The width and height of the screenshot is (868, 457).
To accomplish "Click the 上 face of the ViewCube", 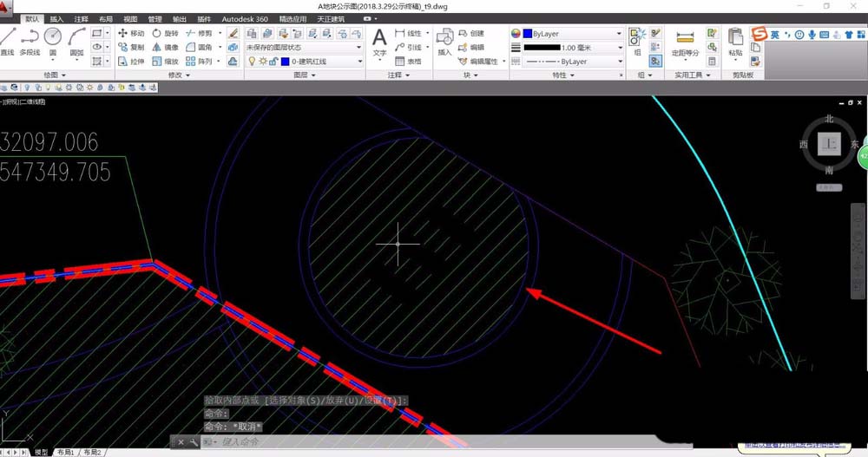I will coord(829,144).
